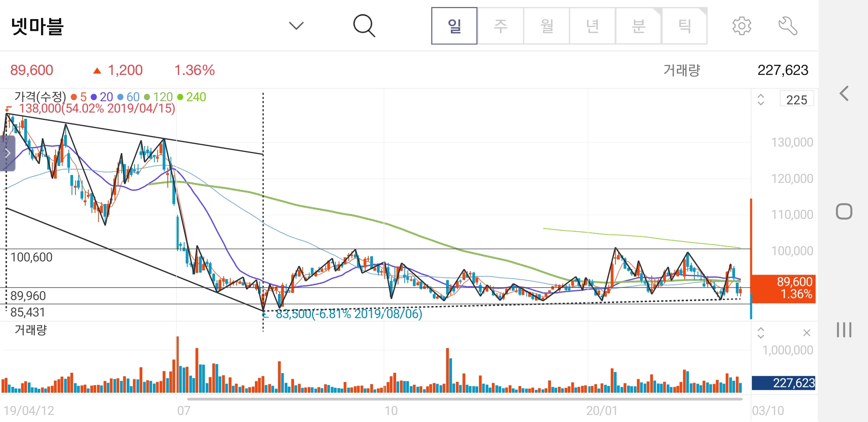Switch to the 틱 (tick) chart tab
This screenshot has width=868, height=422.
(x=685, y=26)
